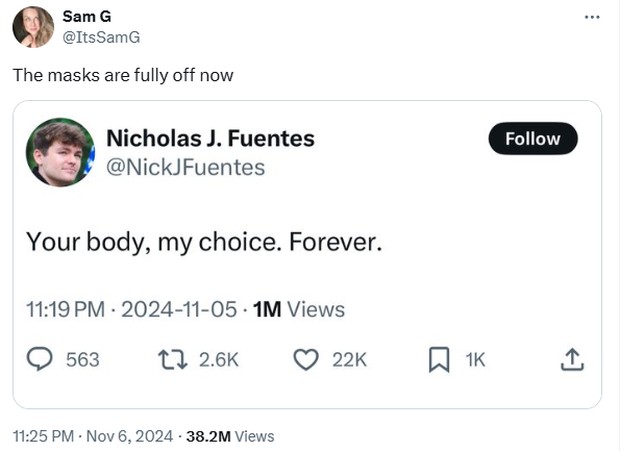Bookmark the quoted post
This screenshot has height=451, width=620.
point(439,359)
